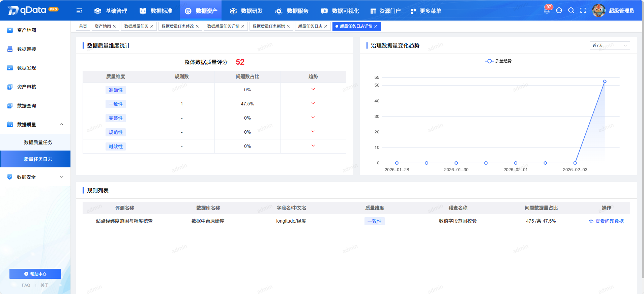
Task: Close the 数据质量任务新增 tab
Action: [x=288, y=26]
